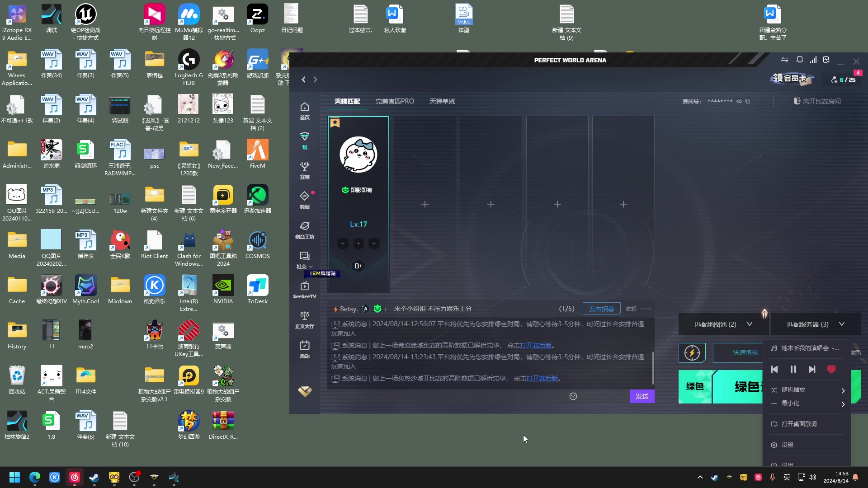The height and width of the screenshot is (488, 868).
Task: Open the notification bell in title bar
Action: [799, 60]
